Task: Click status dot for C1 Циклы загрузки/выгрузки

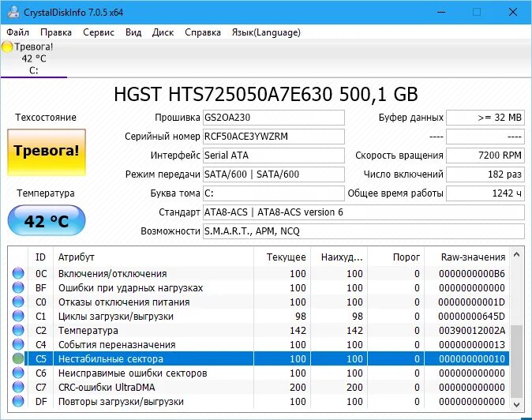Action: click(x=18, y=317)
